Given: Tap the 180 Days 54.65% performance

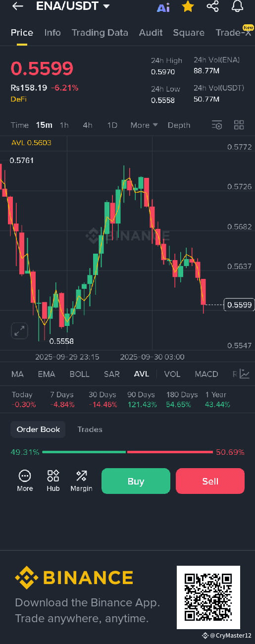Looking at the screenshot, I should tap(182, 399).
